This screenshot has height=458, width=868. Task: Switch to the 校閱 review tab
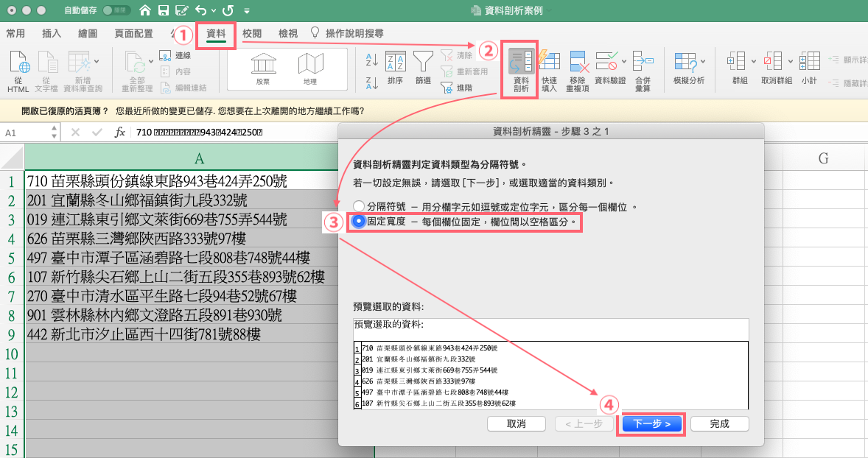[252, 33]
